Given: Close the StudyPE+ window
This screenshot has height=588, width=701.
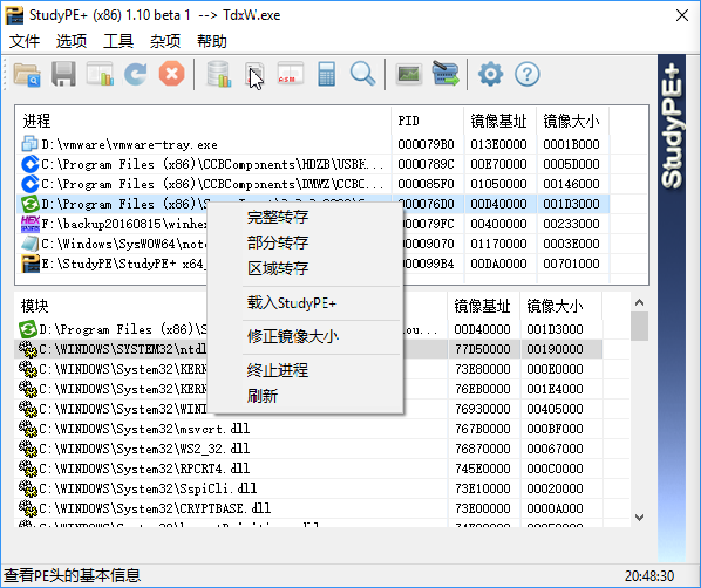Looking at the screenshot, I should 682,15.
